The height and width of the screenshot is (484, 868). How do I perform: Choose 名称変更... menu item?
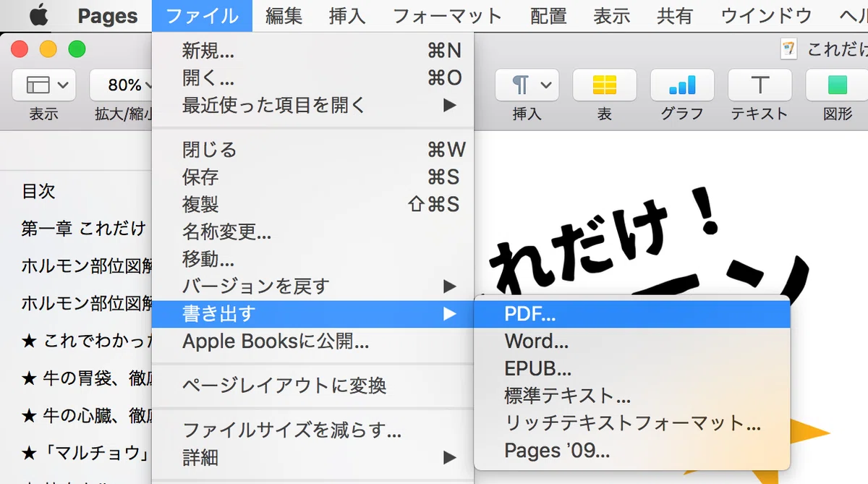(x=313, y=232)
